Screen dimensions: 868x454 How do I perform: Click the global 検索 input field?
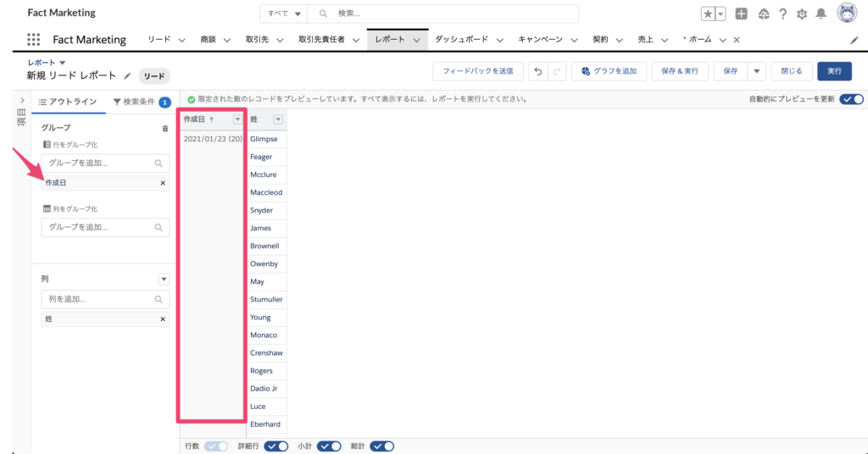click(442, 14)
